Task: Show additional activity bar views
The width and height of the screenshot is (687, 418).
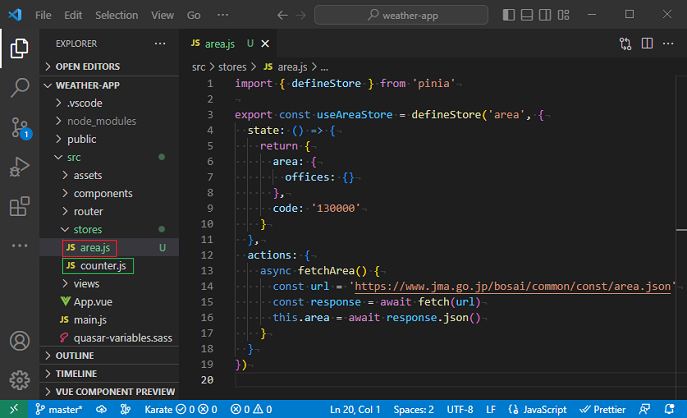Action: coord(19,246)
